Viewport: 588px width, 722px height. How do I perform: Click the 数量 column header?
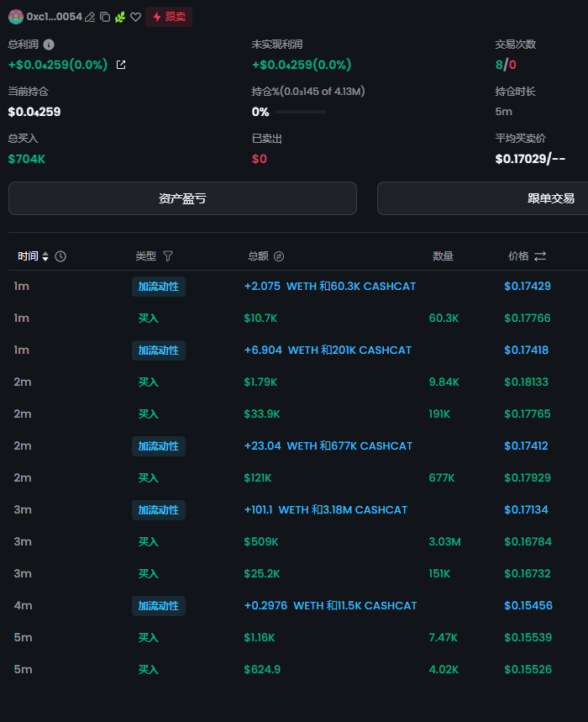click(443, 256)
